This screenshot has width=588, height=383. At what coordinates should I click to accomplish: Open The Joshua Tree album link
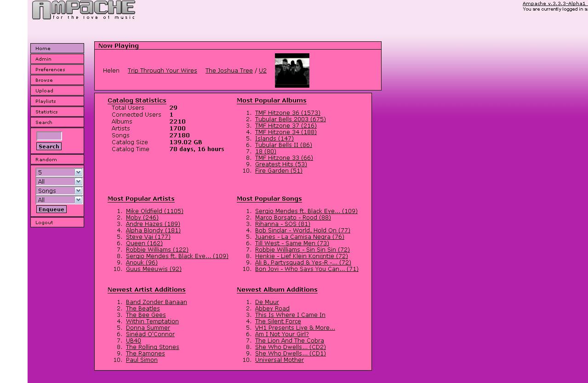pos(229,71)
